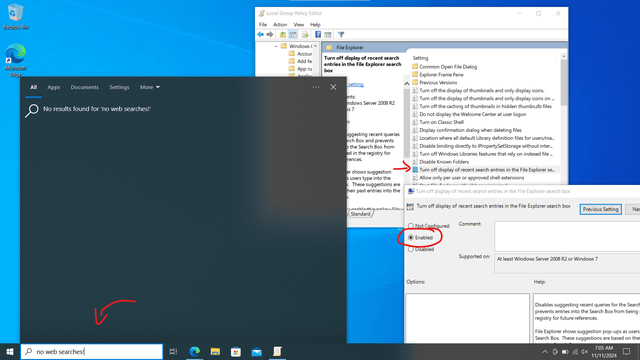640x360 pixels.
Task: Click into the Comment text box
Action: point(567,236)
